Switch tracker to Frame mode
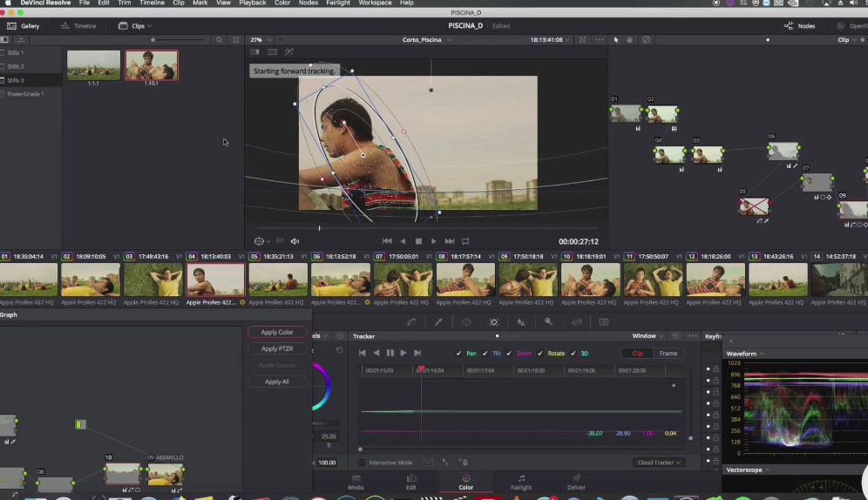The width and height of the screenshot is (868, 500). pyautogui.click(x=668, y=354)
